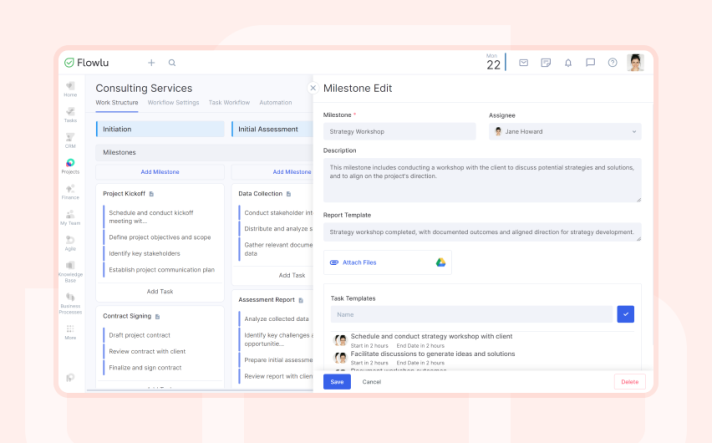Click the search magnifier in top bar
Screen dimensions: 712x443
click(172, 63)
